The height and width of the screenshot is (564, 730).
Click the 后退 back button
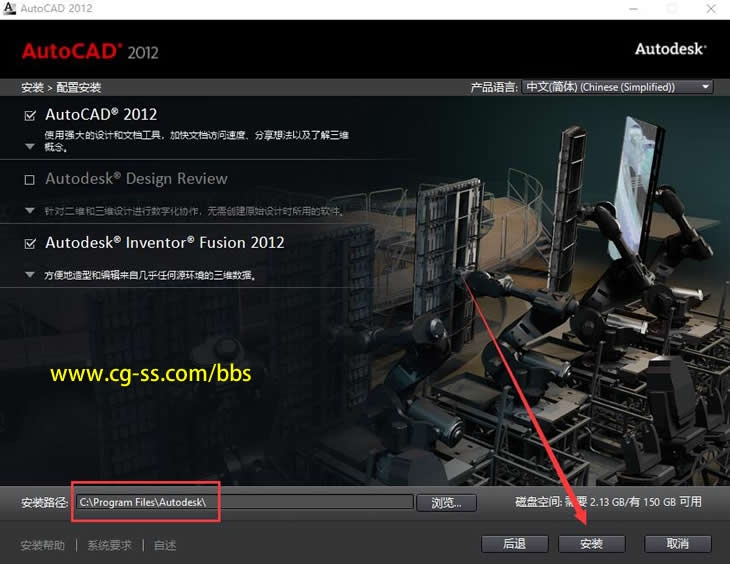pyautogui.click(x=514, y=544)
